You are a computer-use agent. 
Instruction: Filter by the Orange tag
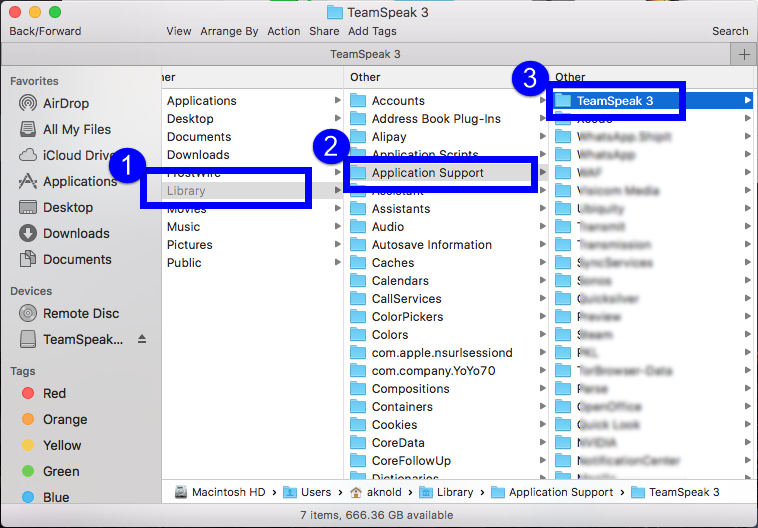click(54, 419)
